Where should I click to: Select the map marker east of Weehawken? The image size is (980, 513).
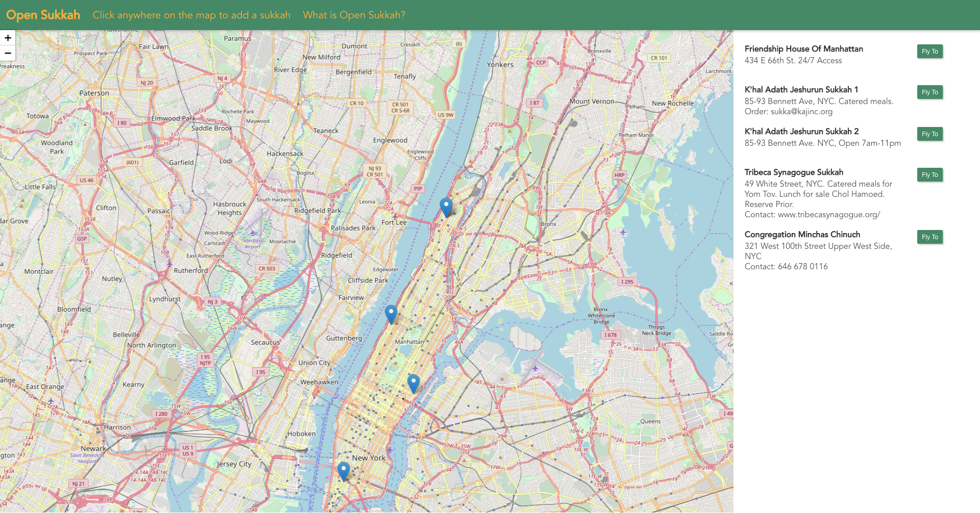pyautogui.click(x=413, y=384)
